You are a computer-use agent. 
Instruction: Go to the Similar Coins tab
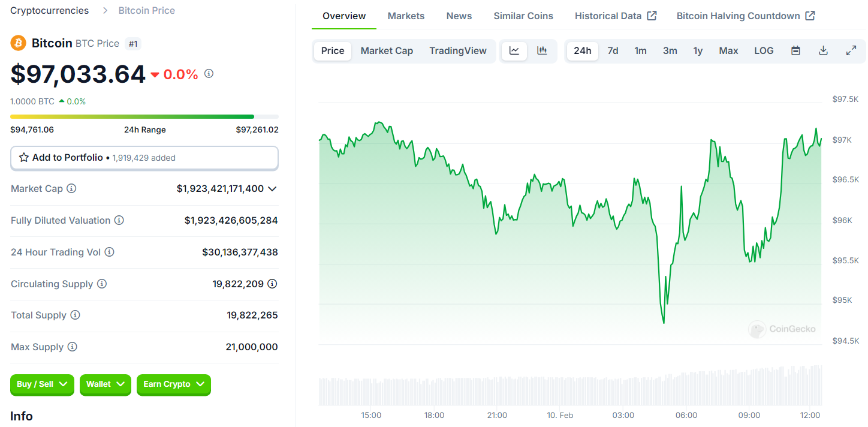pos(523,16)
